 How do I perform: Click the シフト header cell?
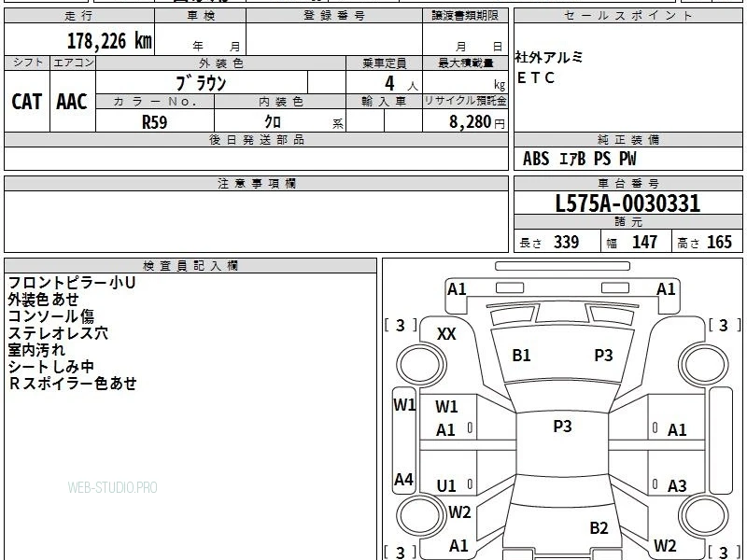[27, 63]
